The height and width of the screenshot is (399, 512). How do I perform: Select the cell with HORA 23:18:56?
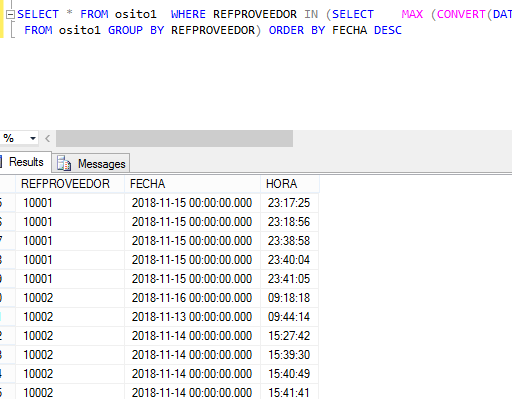(290, 222)
